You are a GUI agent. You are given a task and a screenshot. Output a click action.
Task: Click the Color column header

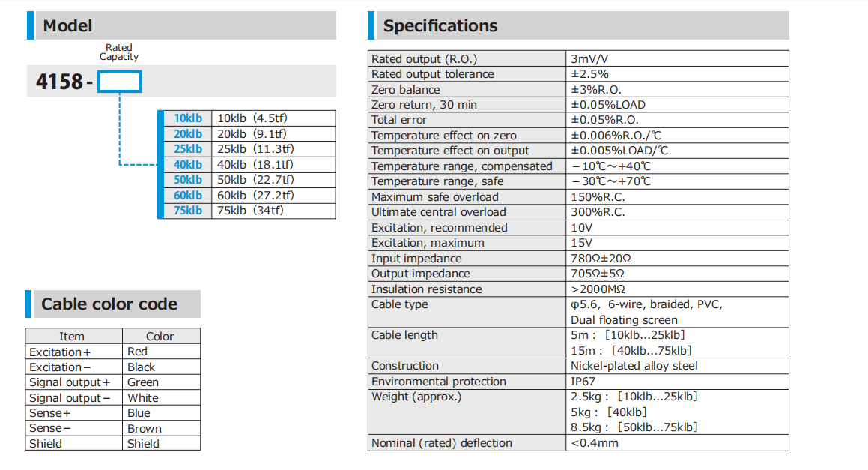point(160,336)
